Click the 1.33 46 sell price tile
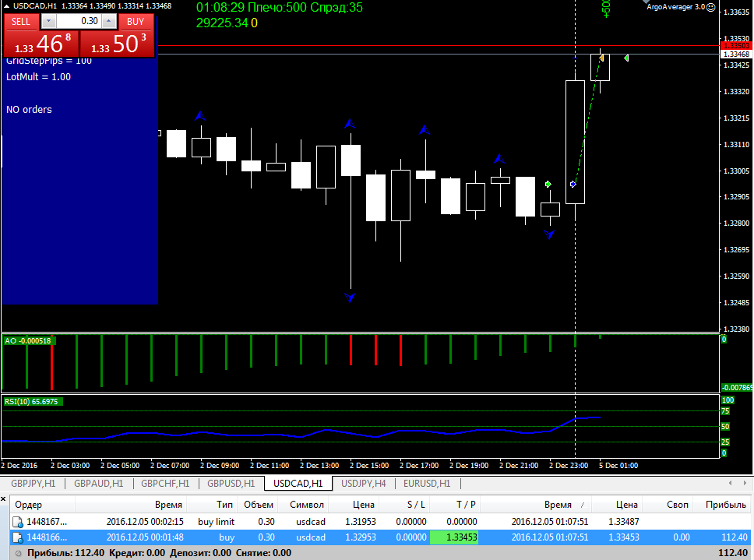 pyautogui.click(x=41, y=44)
